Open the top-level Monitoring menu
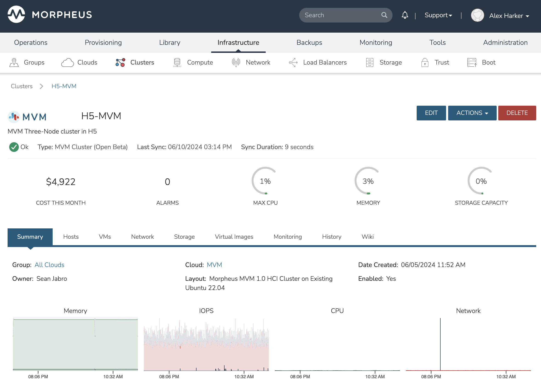 tap(376, 43)
